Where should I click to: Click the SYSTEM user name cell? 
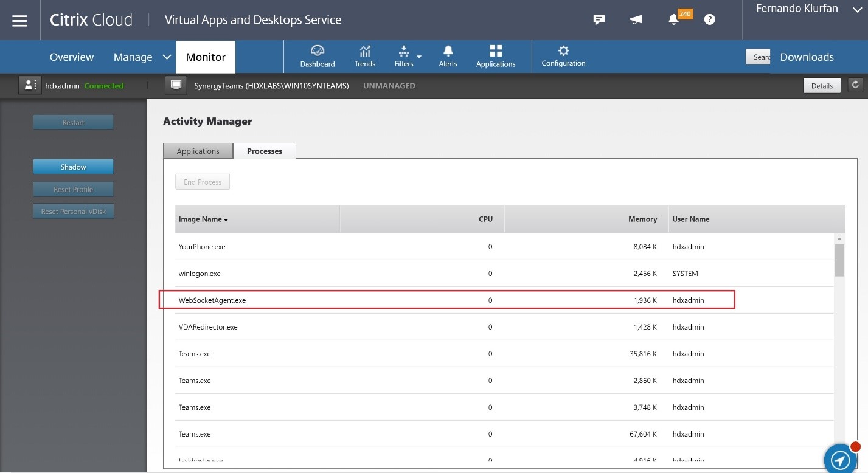pos(685,274)
